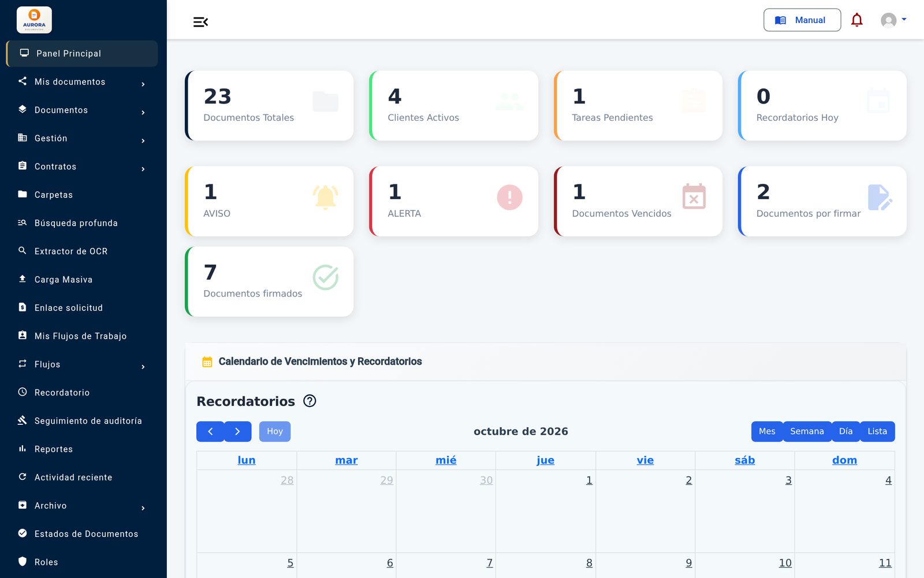Click the Hoy button
Viewport: 924px width, 578px height.
tap(275, 431)
